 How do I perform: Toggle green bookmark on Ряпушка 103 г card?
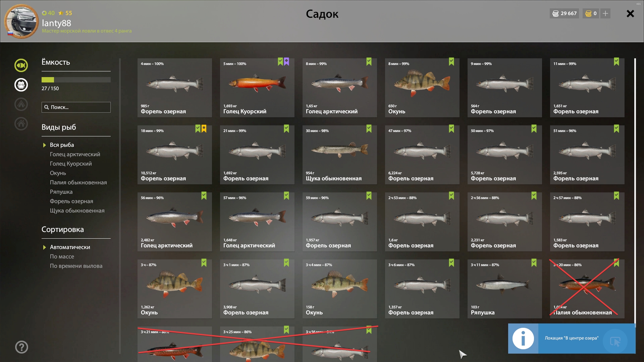tap(534, 263)
